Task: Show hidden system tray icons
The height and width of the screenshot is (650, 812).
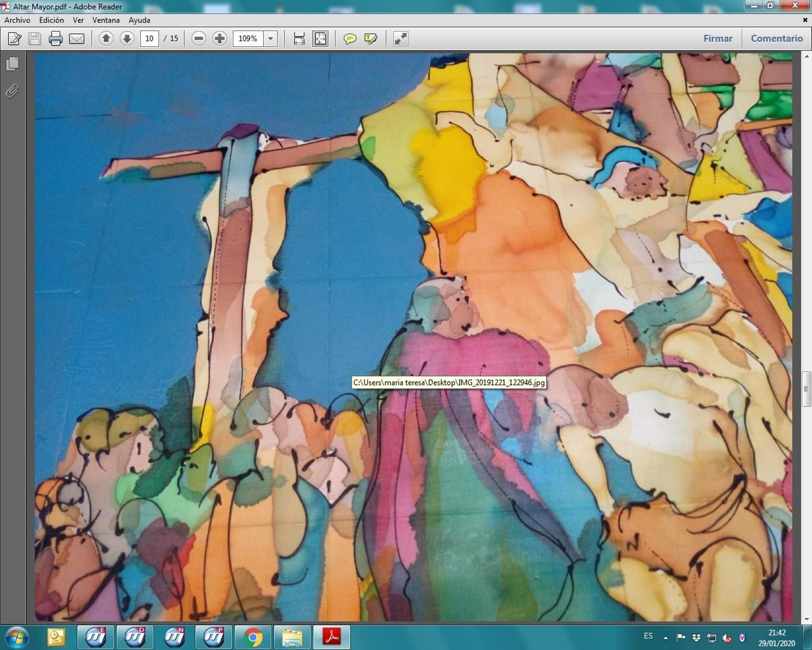Action: click(665, 637)
